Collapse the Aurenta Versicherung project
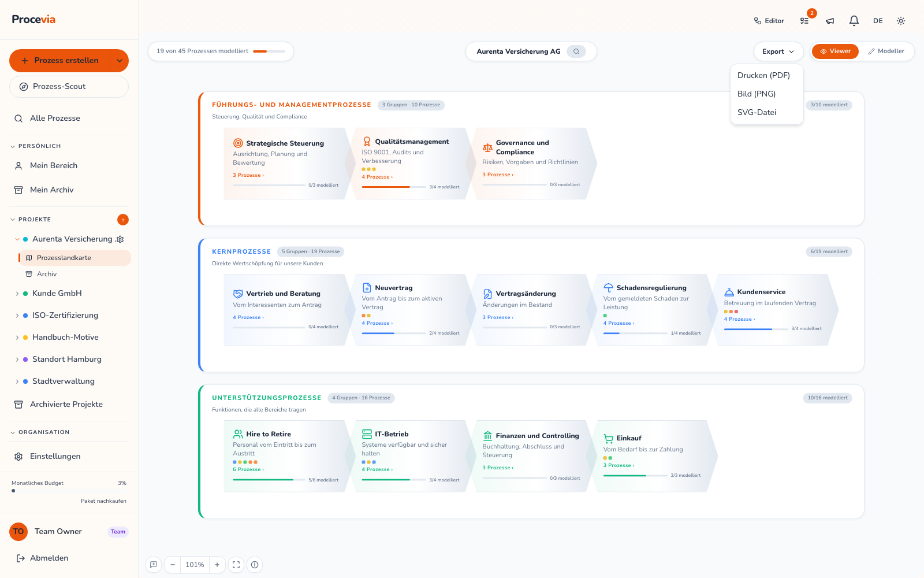 [x=17, y=239]
